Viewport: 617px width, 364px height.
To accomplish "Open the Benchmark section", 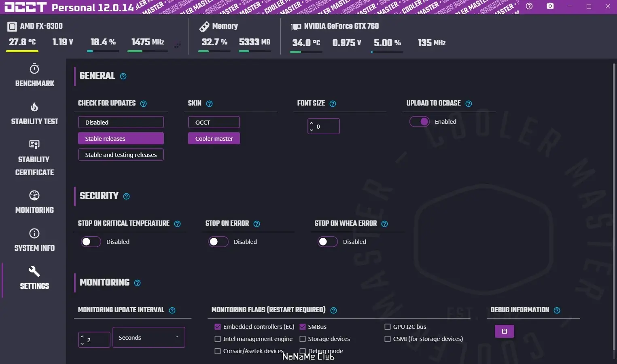I will [34, 75].
